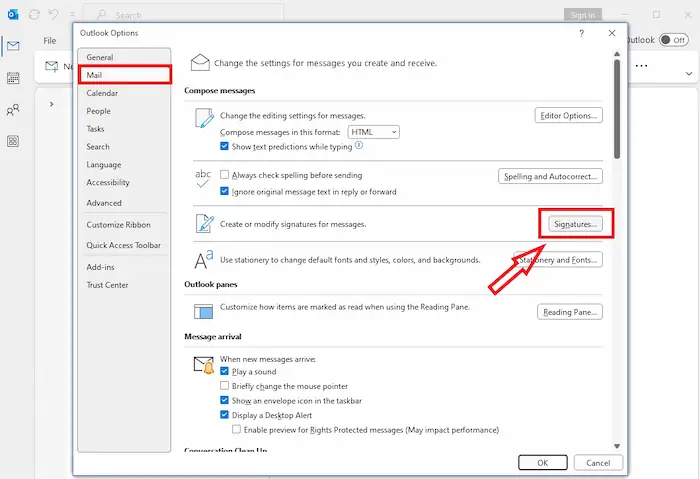Open Customize Ribbon settings

pyautogui.click(x=124, y=225)
